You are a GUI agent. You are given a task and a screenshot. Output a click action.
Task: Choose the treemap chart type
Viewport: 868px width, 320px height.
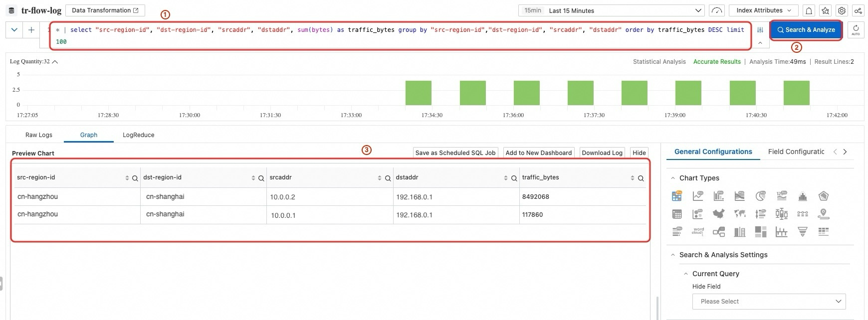coord(761,232)
